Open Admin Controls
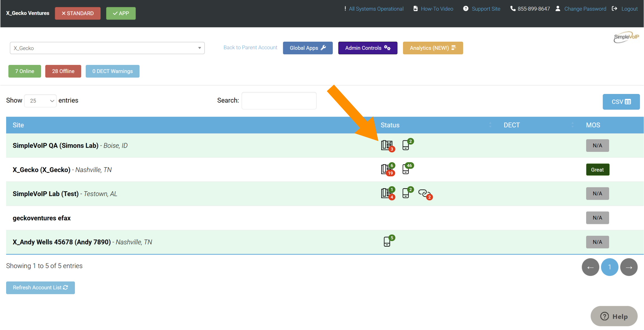 tap(368, 48)
